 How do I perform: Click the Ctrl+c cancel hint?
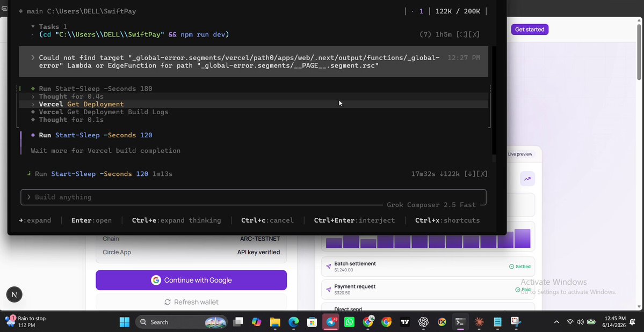[267, 220]
